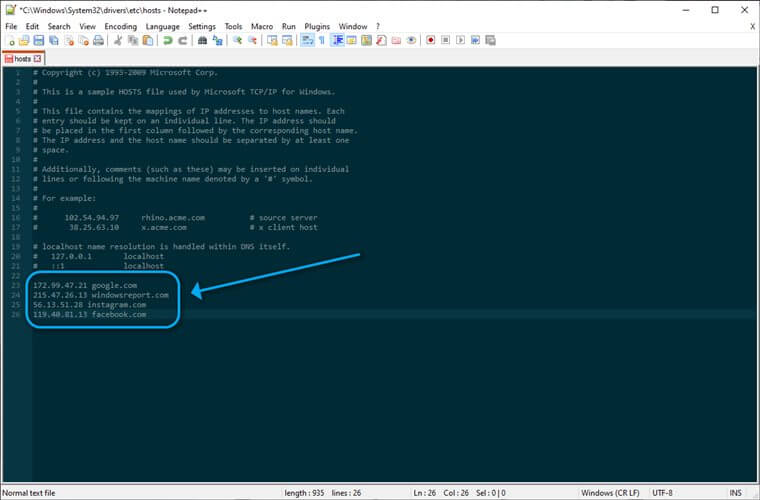Zoom out using the toolbar icon
Screen dimensions: 760x500
pyautogui.click(x=253, y=41)
